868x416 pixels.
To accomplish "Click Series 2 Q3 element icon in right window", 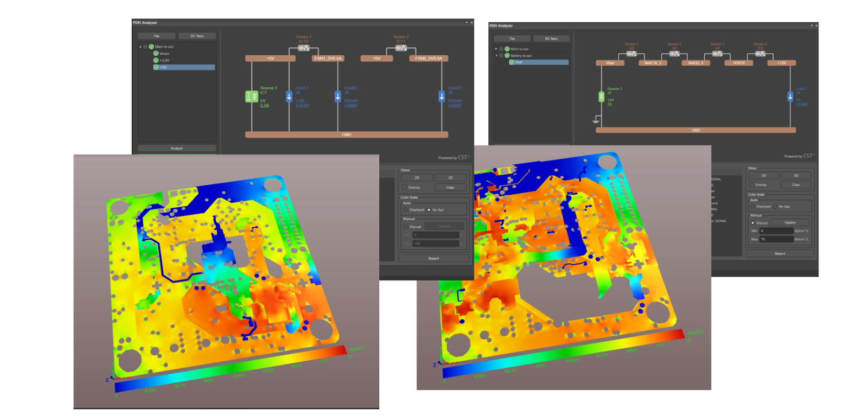I will pyautogui.click(x=674, y=54).
